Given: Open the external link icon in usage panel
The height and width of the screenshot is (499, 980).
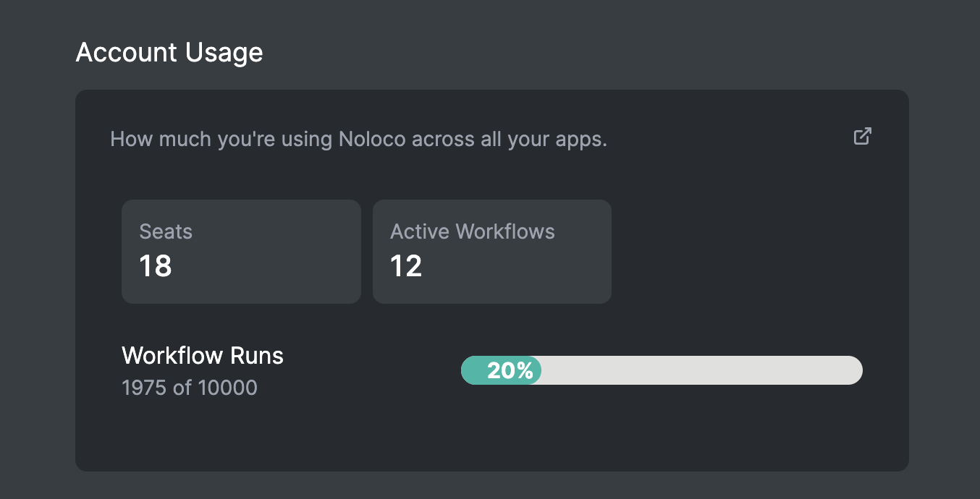Looking at the screenshot, I should (x=862, y=137).
